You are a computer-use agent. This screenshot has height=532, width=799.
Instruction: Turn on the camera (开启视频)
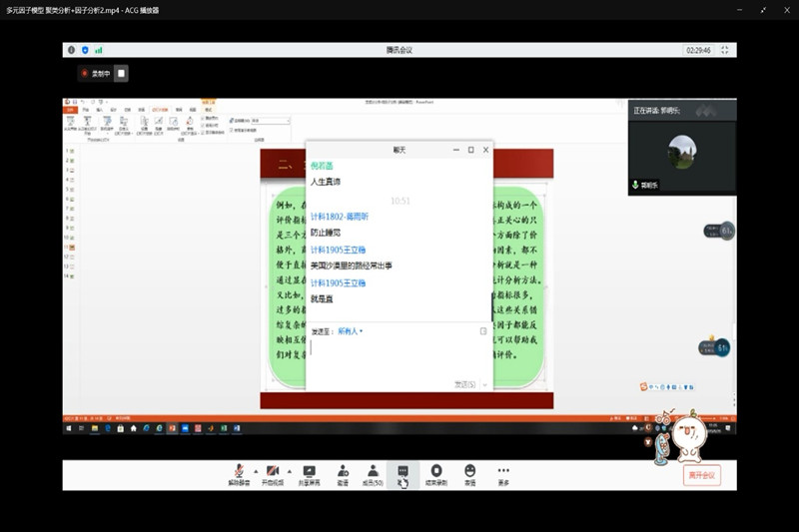273,472
